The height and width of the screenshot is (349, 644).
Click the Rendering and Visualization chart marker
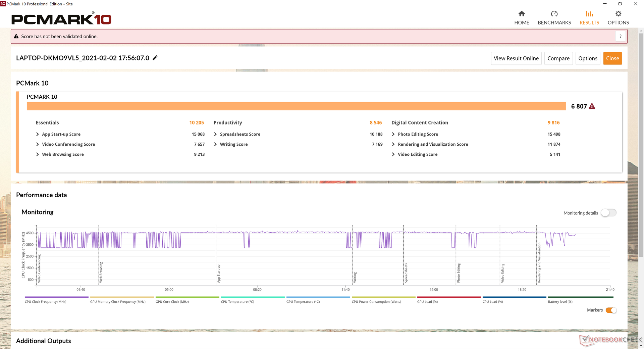[x=539, y=263]
